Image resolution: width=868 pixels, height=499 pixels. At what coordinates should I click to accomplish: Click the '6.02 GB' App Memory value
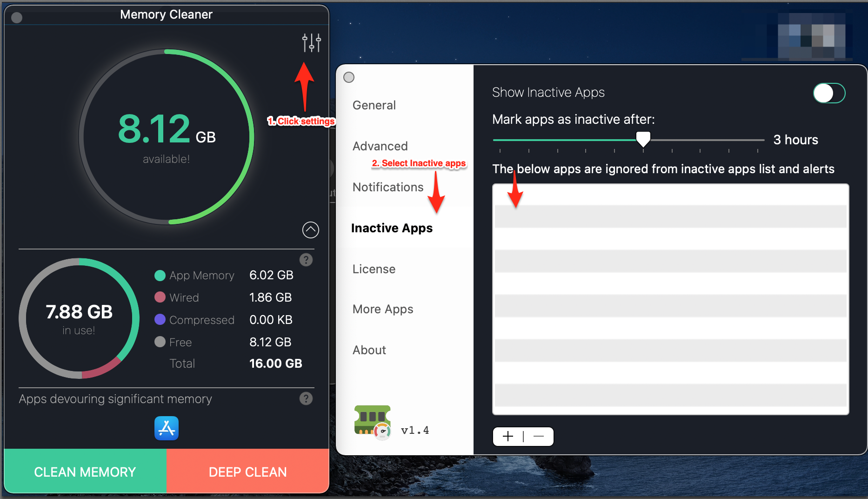pyautogui.click(x=271, y=275)
